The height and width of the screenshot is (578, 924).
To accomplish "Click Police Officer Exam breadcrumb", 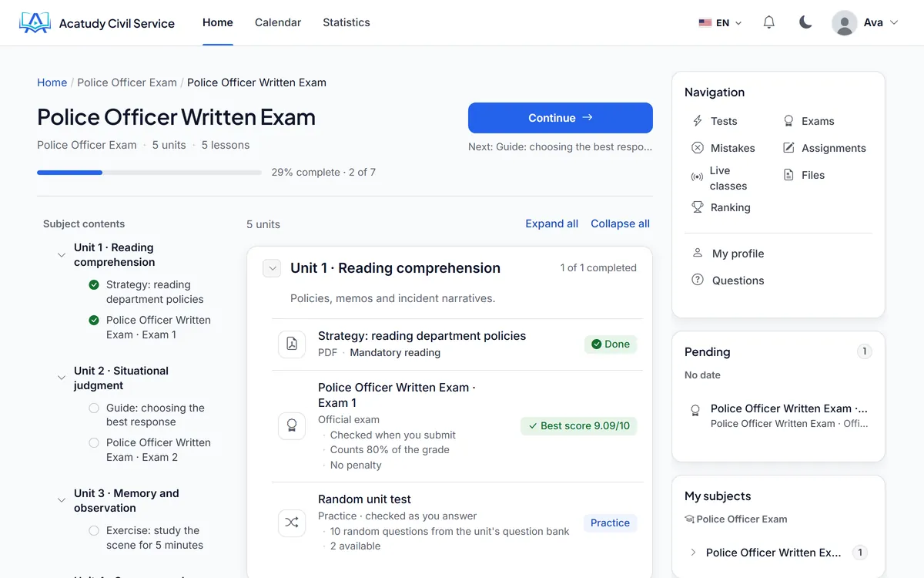I will pos(127,82).
